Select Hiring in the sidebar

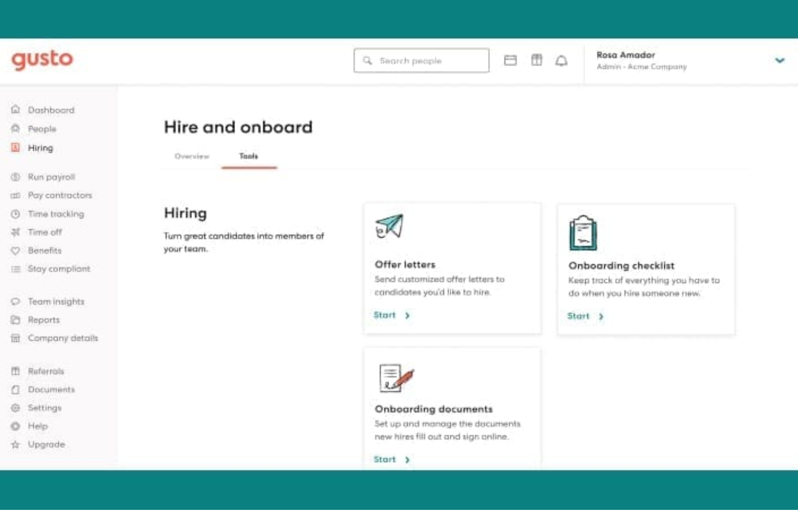point(40,148)
